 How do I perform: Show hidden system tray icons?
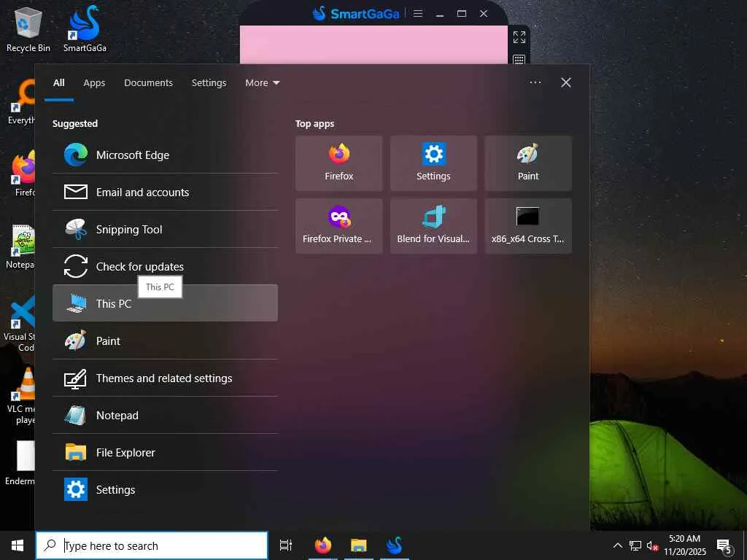[617, 545]
